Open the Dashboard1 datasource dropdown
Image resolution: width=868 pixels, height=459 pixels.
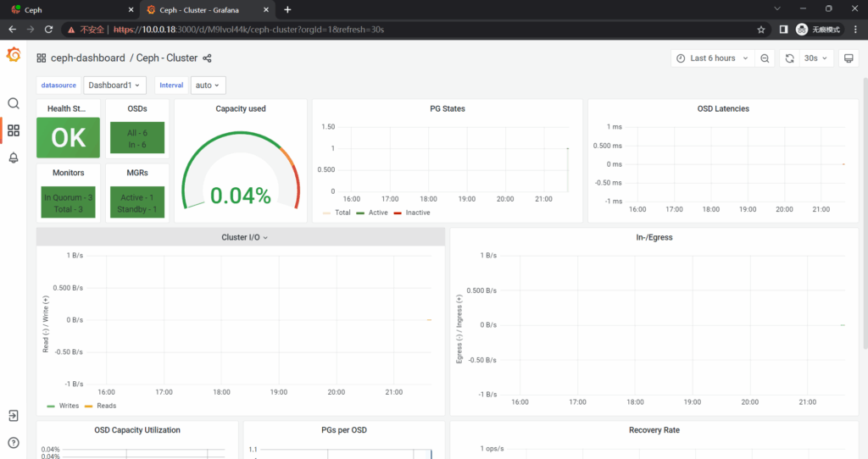pyautogui.click(x=114, y=86)
